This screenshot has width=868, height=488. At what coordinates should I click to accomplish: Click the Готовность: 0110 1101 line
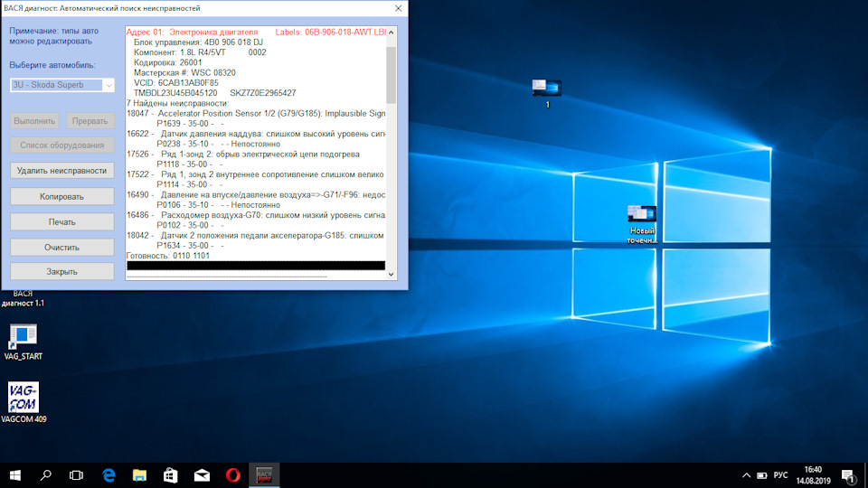(168, 256)
